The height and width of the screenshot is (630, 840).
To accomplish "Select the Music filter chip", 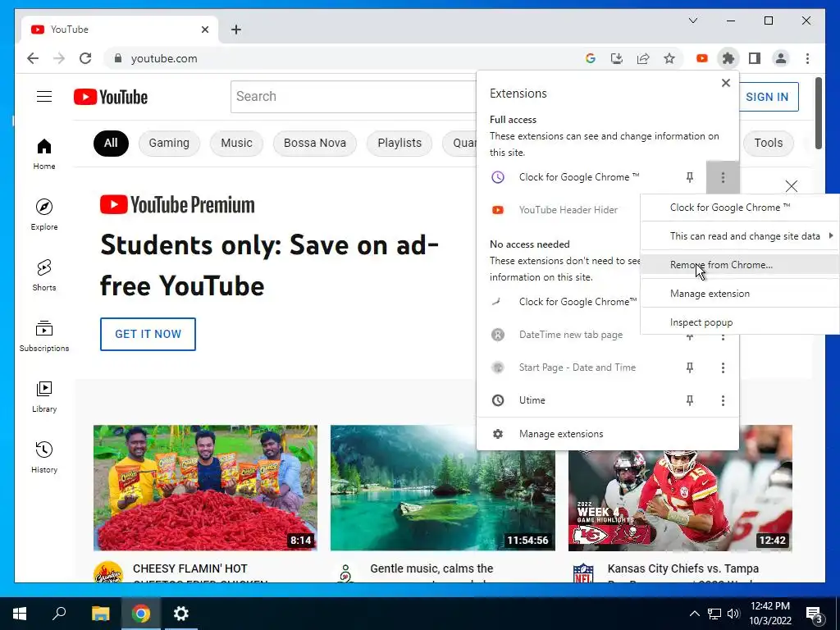I will tap(236, 143).
